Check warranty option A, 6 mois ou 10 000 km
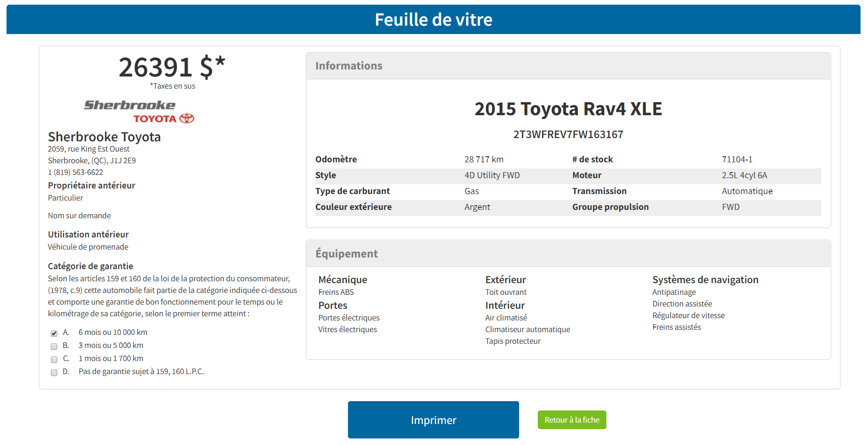The image size is (868, 445). [x=54, y=333]
